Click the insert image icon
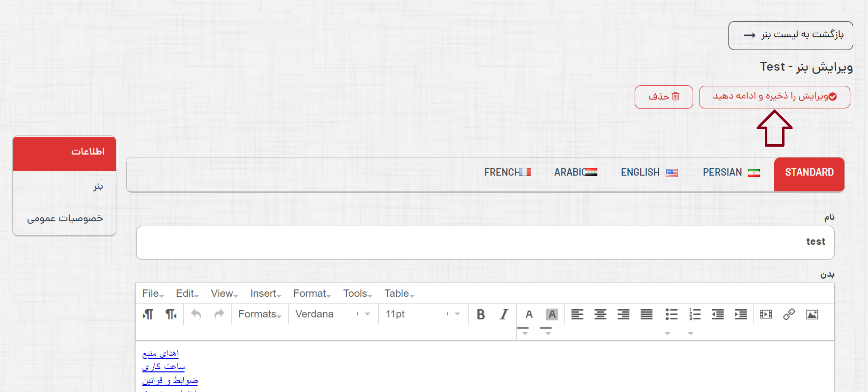Image resolution: width=868 pixels, height=392 pixels. coord(812,314)
